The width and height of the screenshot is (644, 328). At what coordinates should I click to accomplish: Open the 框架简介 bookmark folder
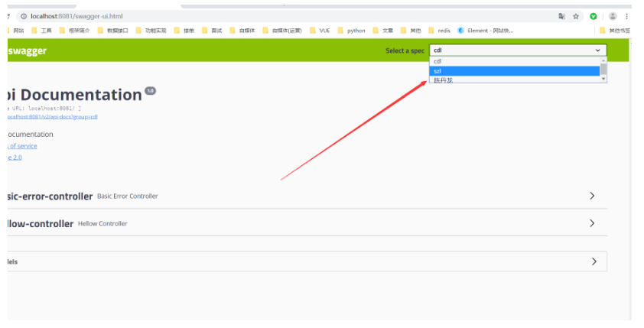click(74, 31)
